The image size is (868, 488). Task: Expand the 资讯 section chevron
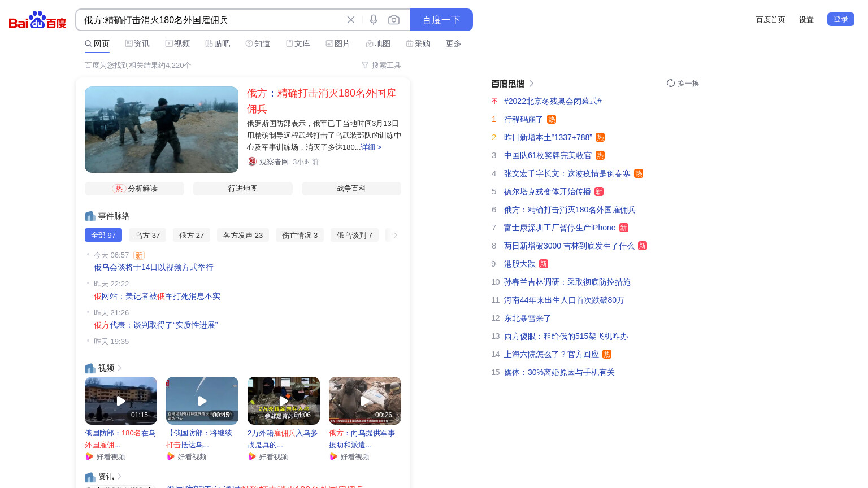(119, 477)
